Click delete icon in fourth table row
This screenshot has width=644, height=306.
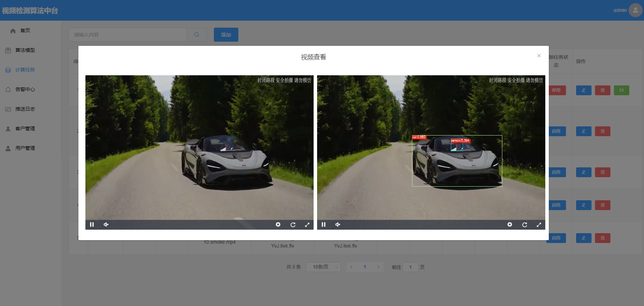pyautogui.click(x=603, y=205)
